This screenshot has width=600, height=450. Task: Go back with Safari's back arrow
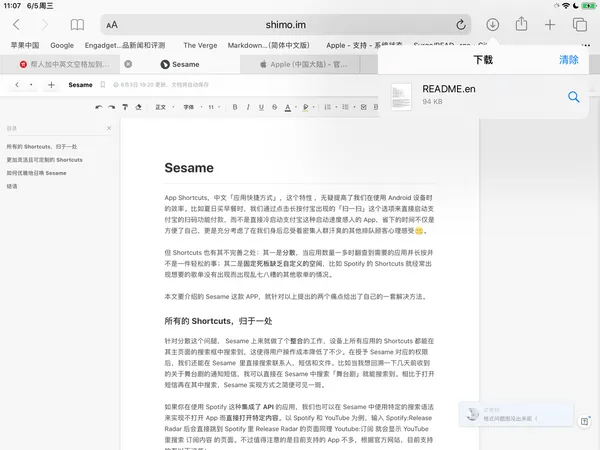tap(16, 25)
